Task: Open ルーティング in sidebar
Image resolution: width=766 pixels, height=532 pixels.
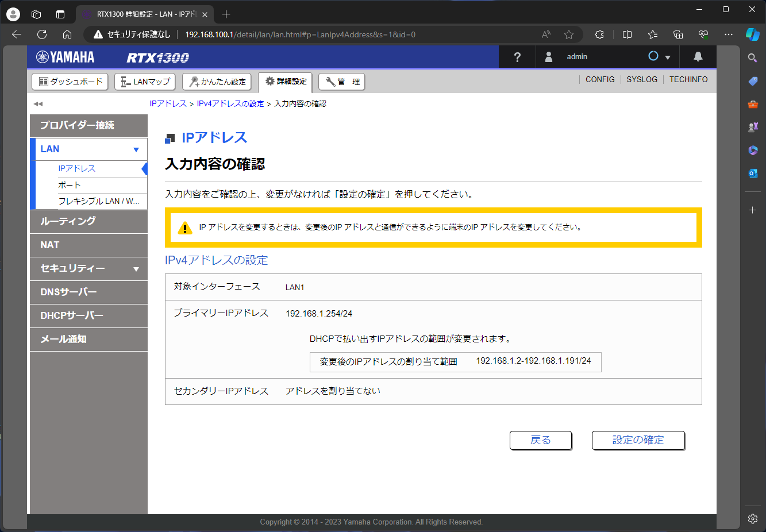Action: tap(88, 221)
